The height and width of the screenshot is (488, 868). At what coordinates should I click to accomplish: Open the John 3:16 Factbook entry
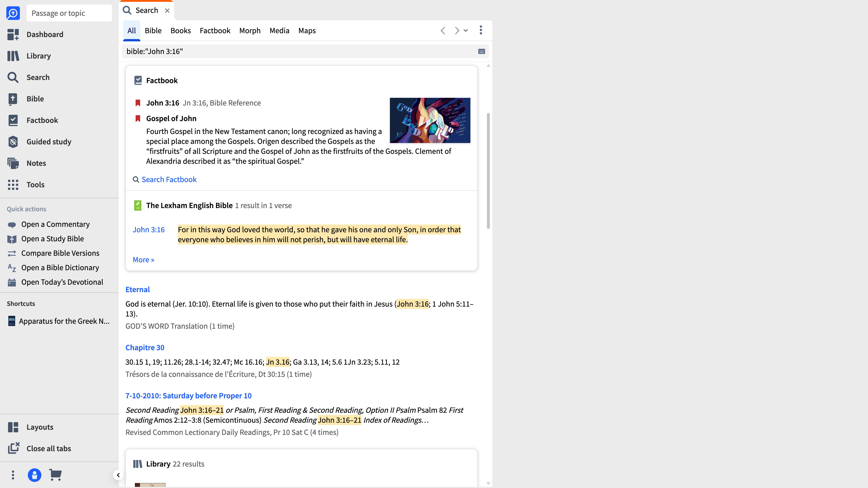click(x=163, y=103)
